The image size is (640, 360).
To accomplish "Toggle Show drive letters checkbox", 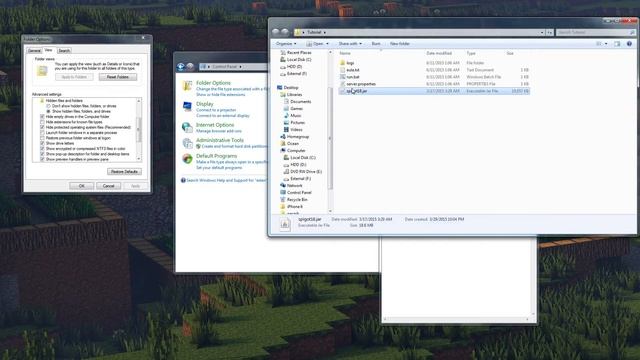I will coord(42,143).
